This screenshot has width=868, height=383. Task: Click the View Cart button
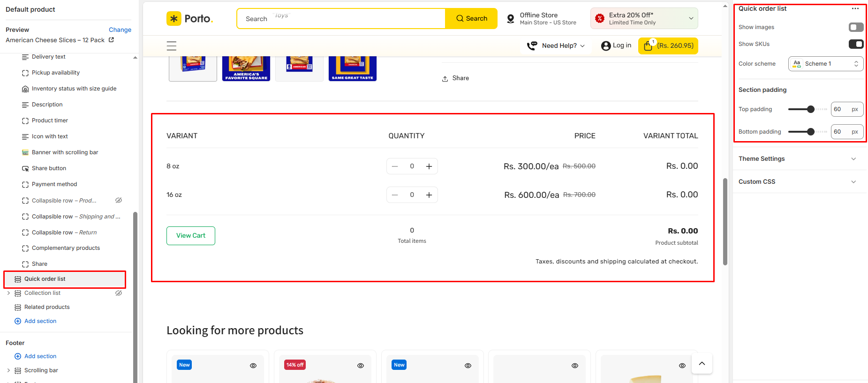[191, 236]
